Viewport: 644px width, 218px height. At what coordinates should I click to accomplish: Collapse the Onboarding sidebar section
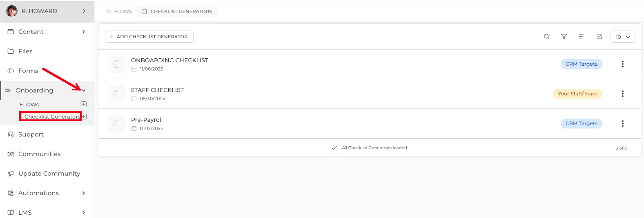84,90
